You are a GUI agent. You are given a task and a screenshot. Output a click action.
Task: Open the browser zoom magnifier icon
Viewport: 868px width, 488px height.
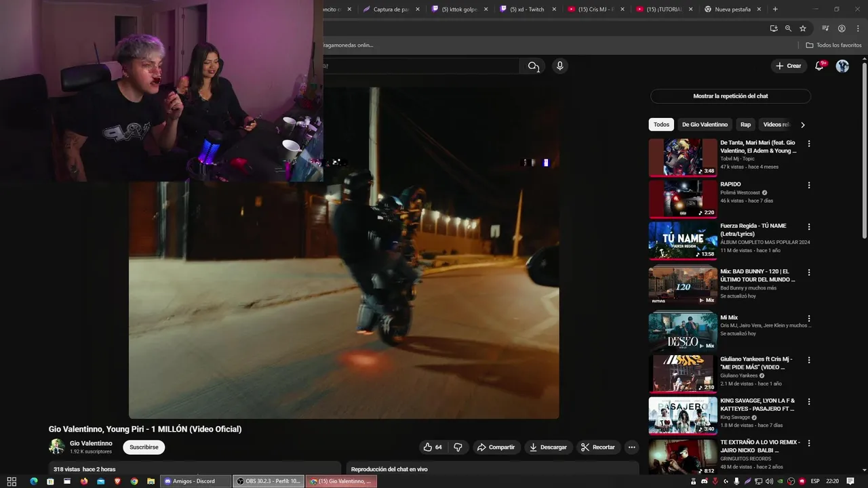click(788, 28)
